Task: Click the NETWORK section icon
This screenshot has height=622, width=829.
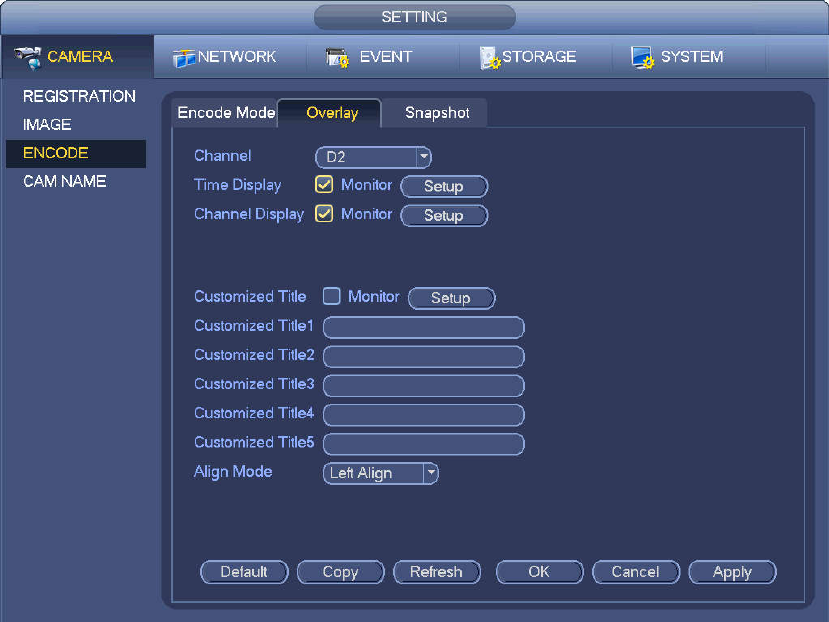Action: tap(183, 57)
